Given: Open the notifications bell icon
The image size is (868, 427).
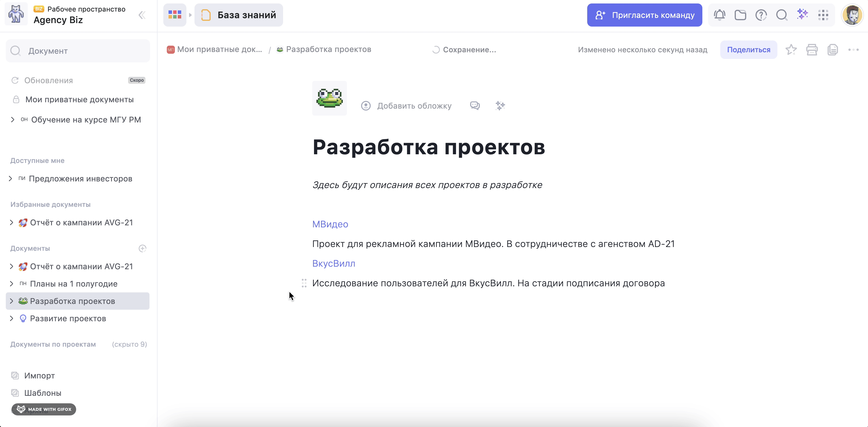Looking at the screenshot, I should [719, 15].
